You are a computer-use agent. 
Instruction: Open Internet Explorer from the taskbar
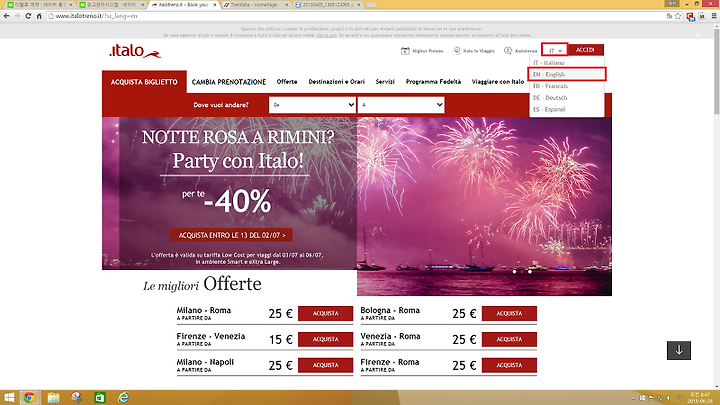click(124, 398)
